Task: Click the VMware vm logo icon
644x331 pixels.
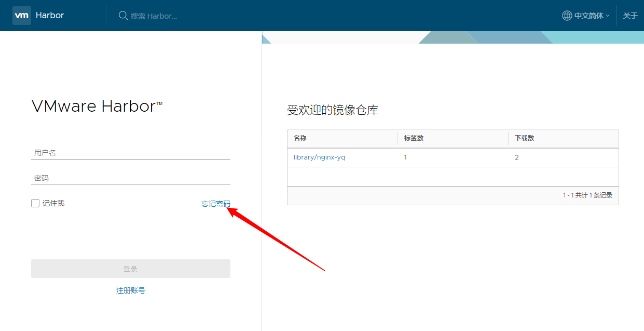Action: point(22,16)
